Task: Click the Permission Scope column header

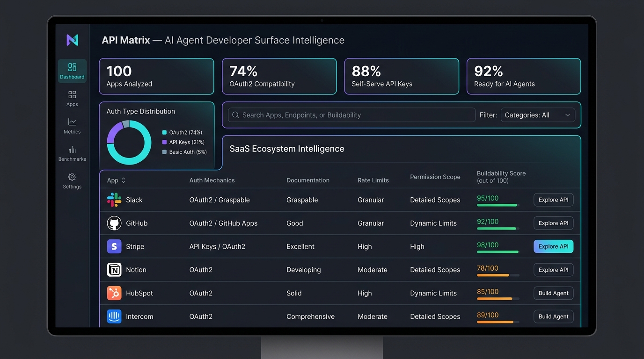Action: (435, 177)
